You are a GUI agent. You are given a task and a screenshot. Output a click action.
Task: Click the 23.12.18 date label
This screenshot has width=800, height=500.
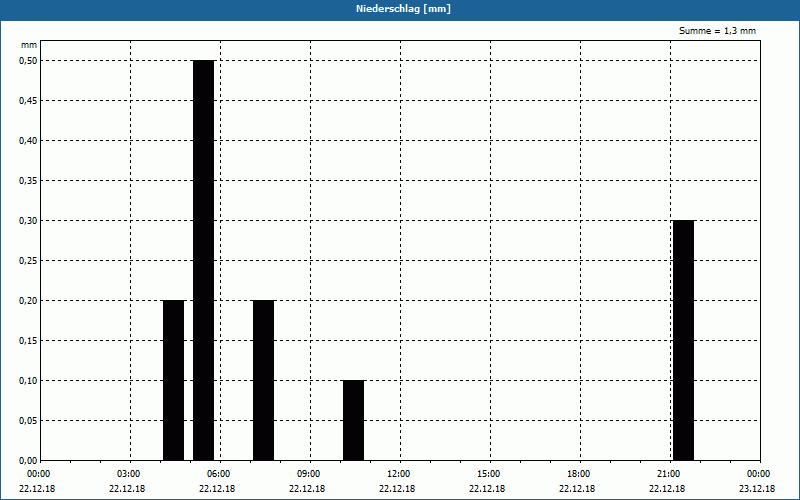(757, 488)
